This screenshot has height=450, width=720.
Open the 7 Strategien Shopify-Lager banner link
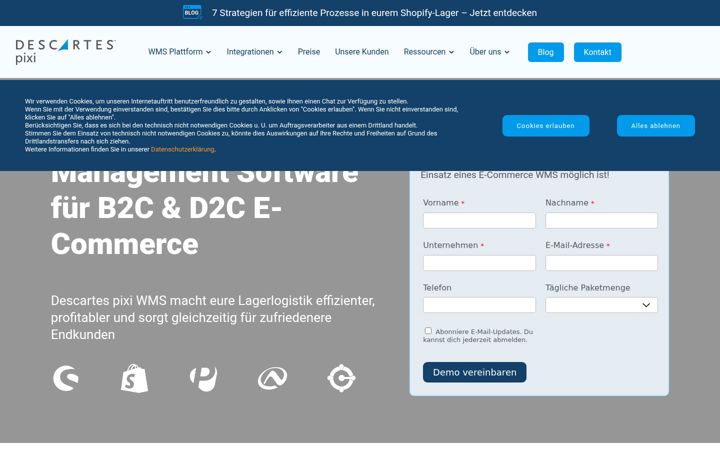pyautogui.click(x=374, y=13)
